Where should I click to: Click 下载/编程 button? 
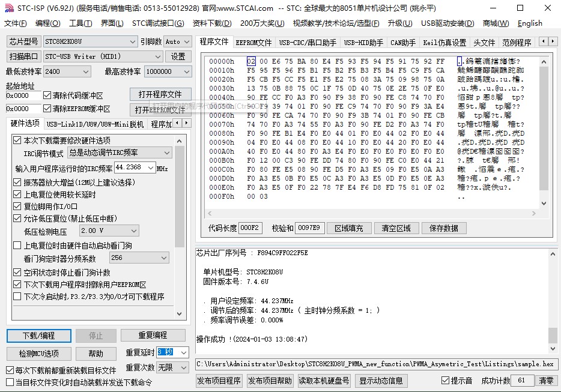(x=39, y=336)
